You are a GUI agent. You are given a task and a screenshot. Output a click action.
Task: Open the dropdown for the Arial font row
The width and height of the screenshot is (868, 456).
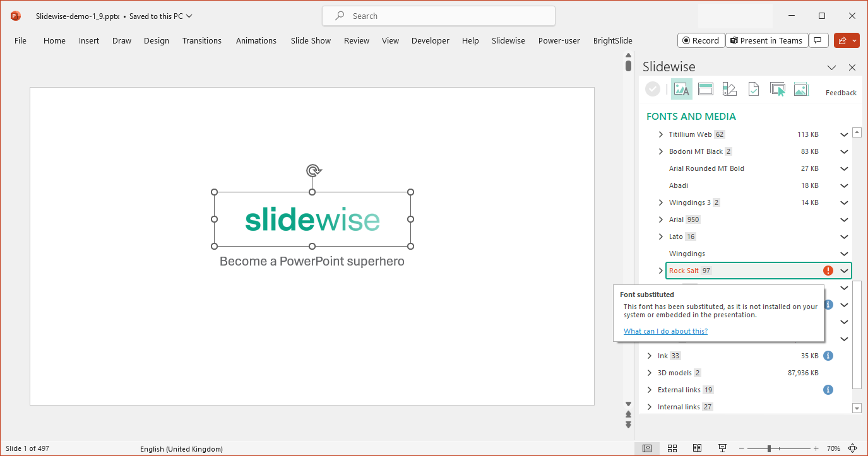coord(844,219)
